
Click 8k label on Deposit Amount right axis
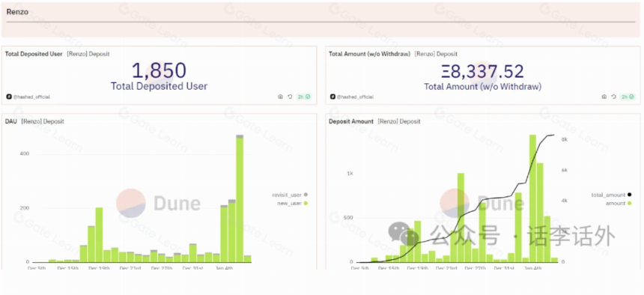coord(565,140)
